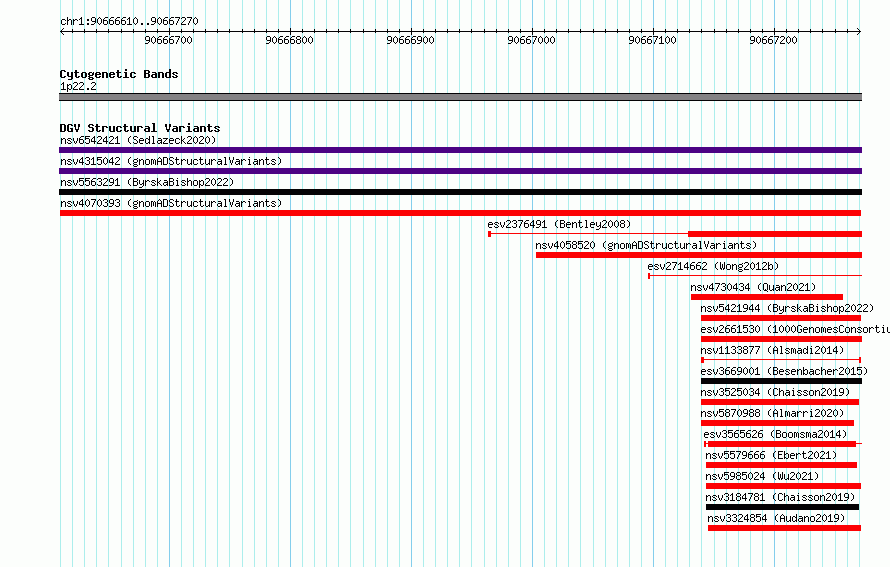Click the red nsv4070393 feature bar
The width and height of the screenshot is (890, 567).
tap(460, 213)
